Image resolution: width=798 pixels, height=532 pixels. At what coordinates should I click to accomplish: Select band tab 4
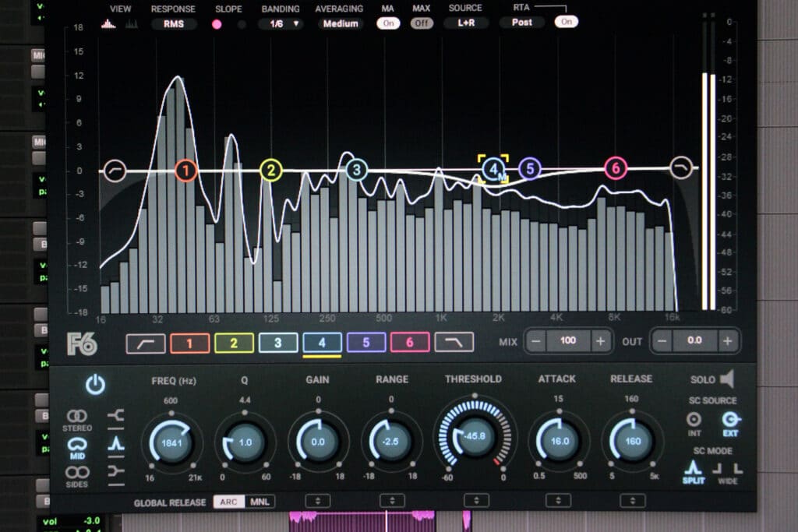click(x=322, y=342)
